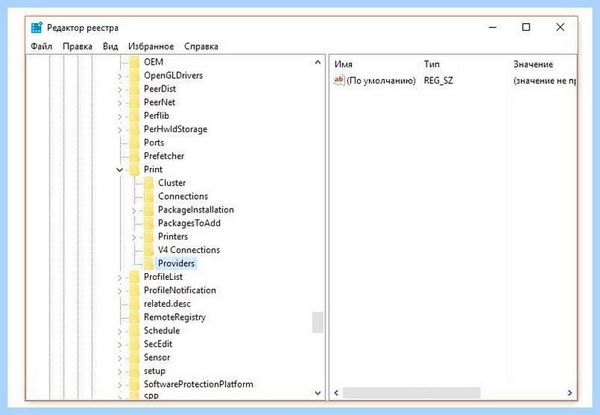Click the PeerDist folder icon
Screen dimensions: 600x415
(x=134, y=89)
